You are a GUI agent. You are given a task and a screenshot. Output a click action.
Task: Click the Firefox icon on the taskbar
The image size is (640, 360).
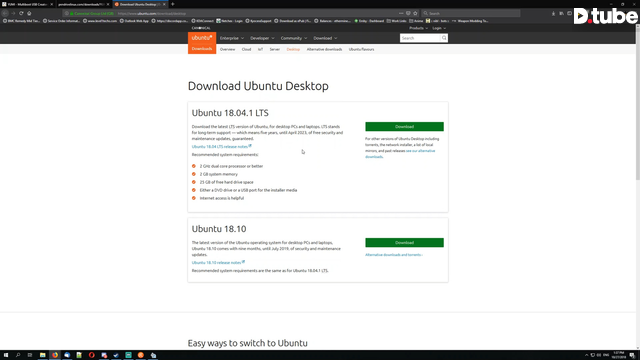tap(55, 355)
